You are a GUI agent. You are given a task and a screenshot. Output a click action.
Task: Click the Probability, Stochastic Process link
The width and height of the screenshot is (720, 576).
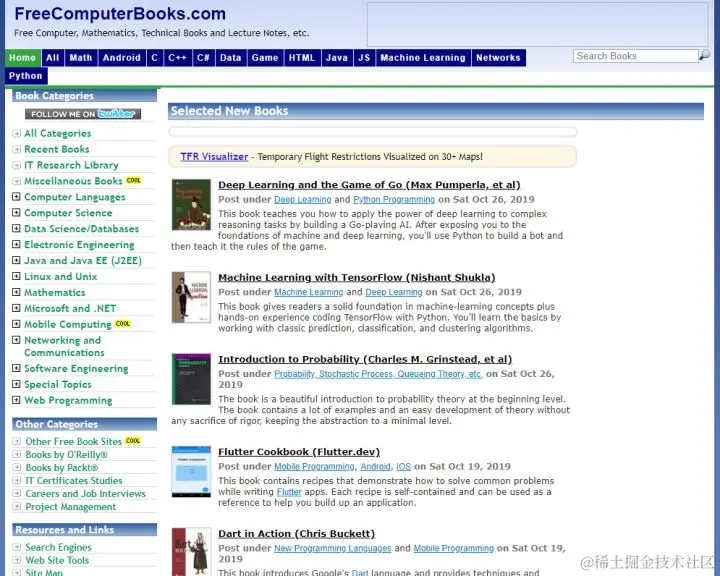click(378, 374)
